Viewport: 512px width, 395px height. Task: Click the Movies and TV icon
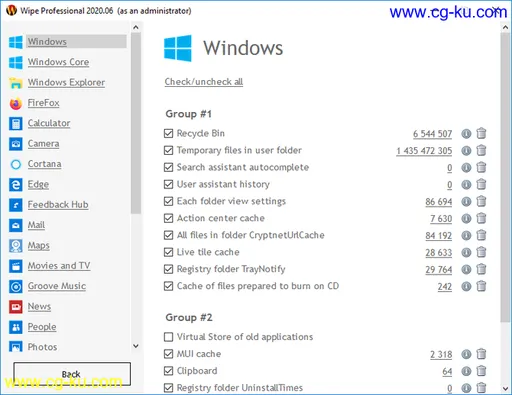[16, 266]
